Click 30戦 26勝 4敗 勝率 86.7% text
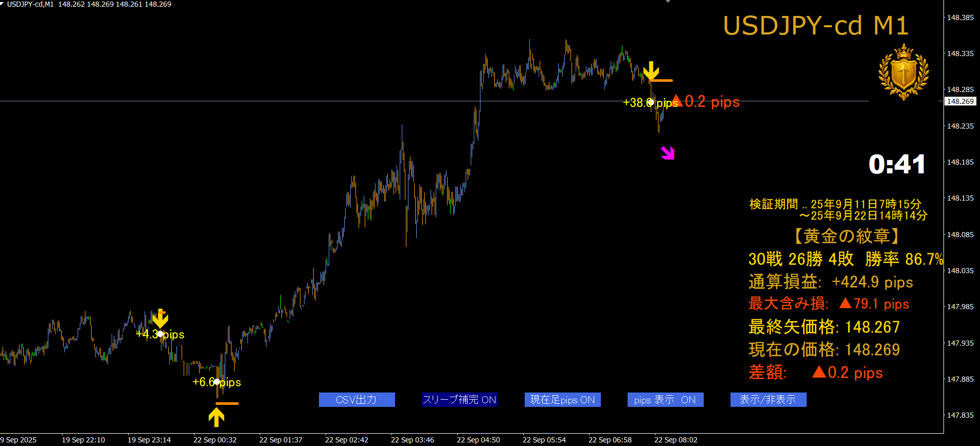The width and height of the screenshot is (980, 446). (846, 259)
